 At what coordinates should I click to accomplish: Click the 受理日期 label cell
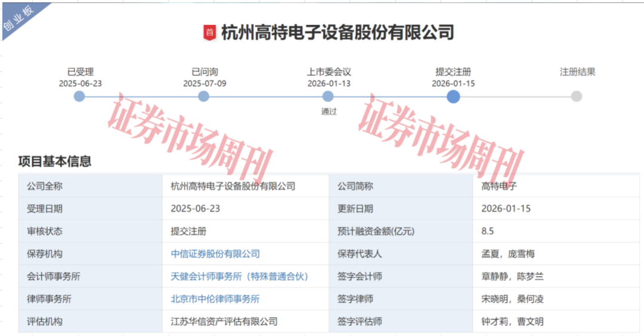click(x=91, y=209)
